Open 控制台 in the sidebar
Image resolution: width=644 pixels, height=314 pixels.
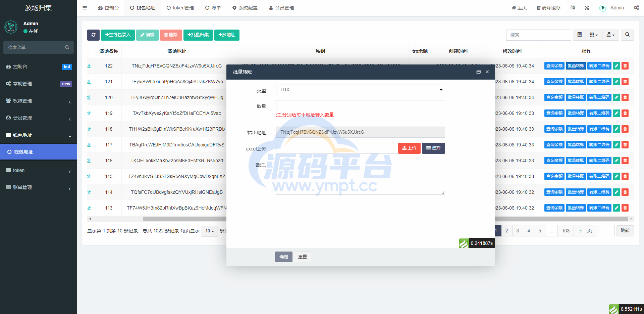click(x=39, y=66)
